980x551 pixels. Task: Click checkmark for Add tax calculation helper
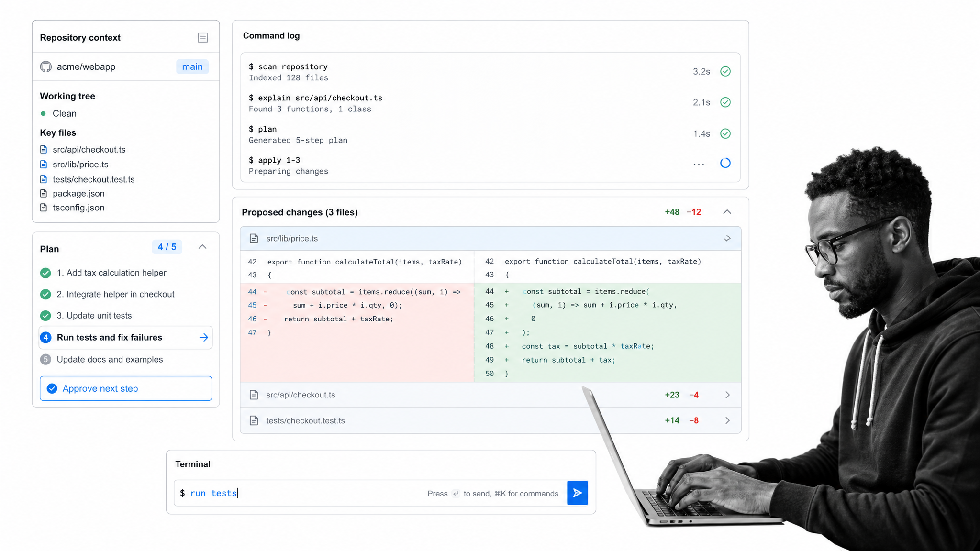click(45, 273)
